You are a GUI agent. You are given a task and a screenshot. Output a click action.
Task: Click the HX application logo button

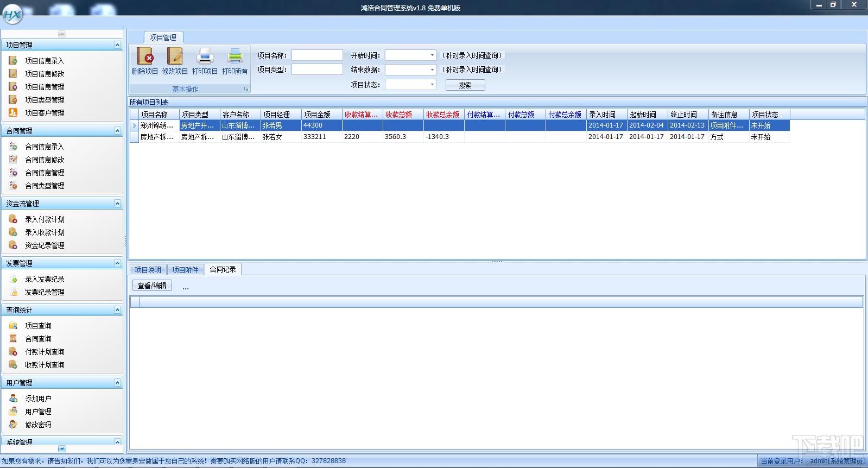coord(12,15)
